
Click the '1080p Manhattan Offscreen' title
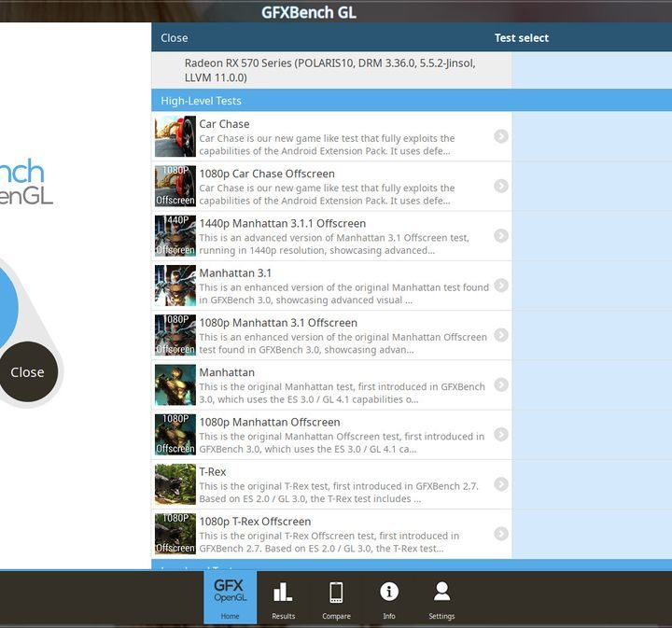coord(270,423)
